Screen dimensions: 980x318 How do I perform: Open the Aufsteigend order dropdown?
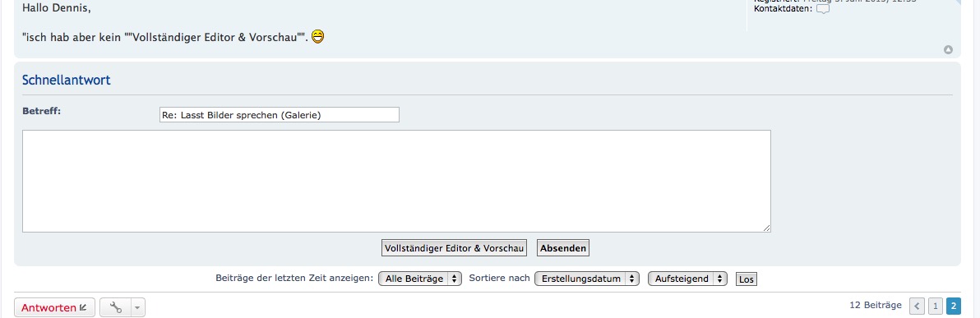point(687,279)
